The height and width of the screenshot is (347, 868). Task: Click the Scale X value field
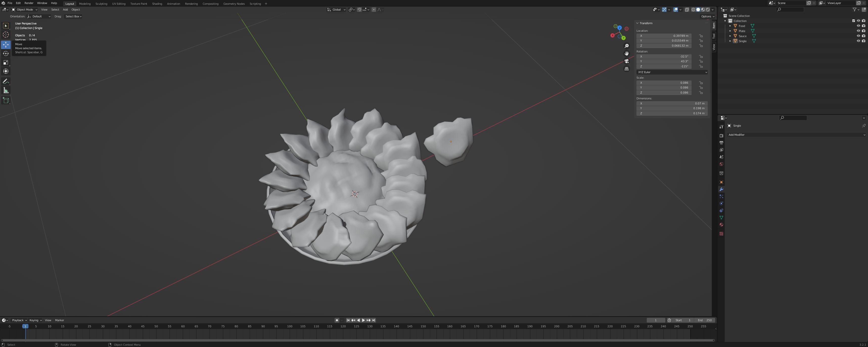[664, 83]
